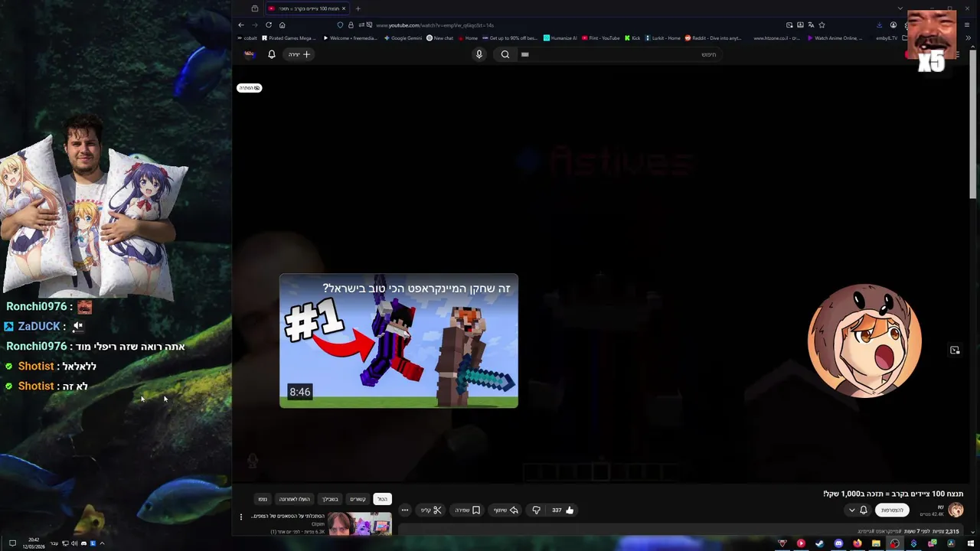Select the נצפו filter chip
The width and height of the screenshot is (980, 551).
pos(263,499)
